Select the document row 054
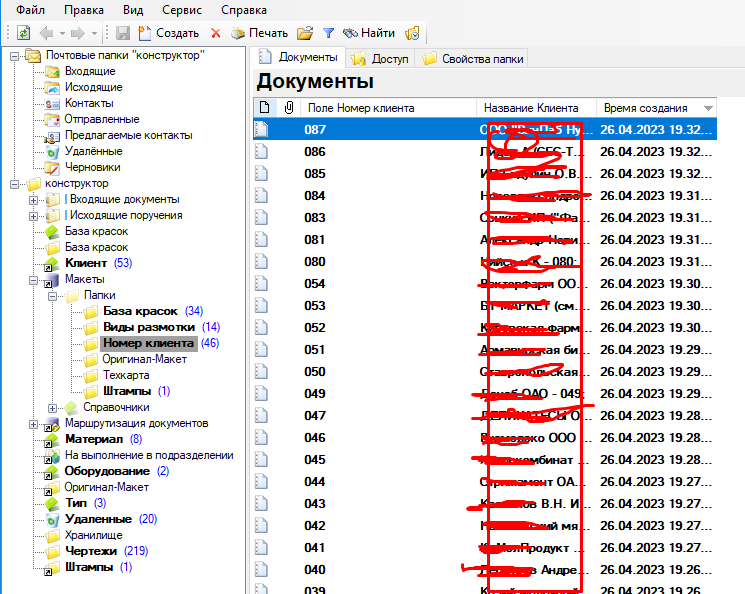Viewport: 745px width, 594px height. coord(485,284)
